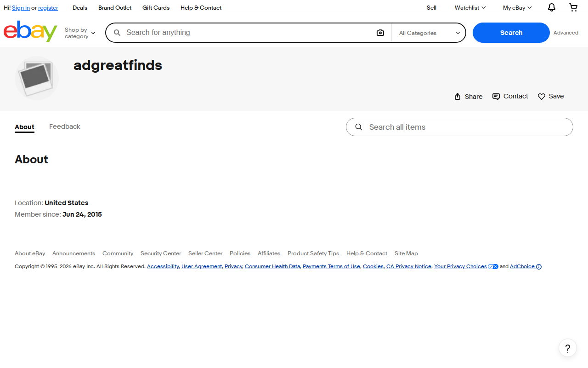
Task: Expand the Shop by category dropdown
Action: [x=80, y=33]
